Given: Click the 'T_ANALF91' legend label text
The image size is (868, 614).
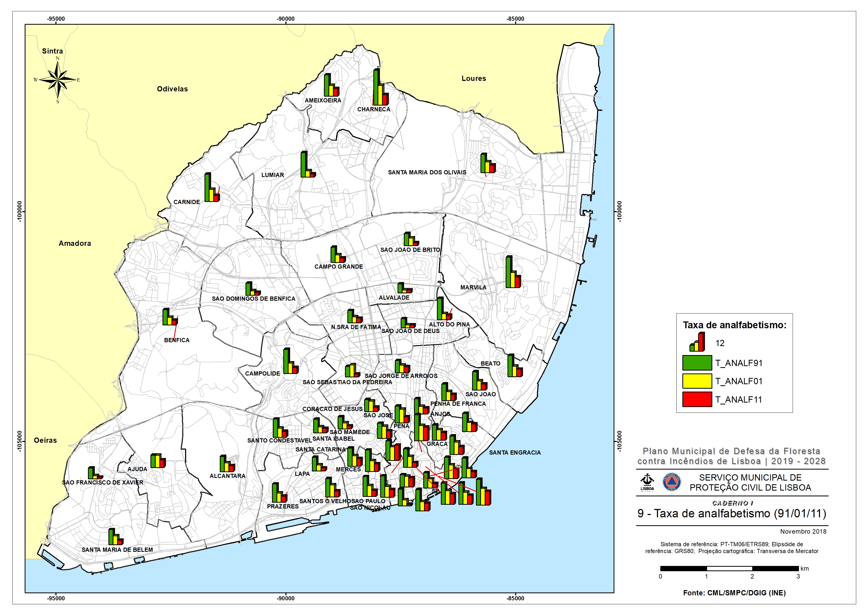Looking at the screenshot, I should pyautogui.click(x=739, y=363).
